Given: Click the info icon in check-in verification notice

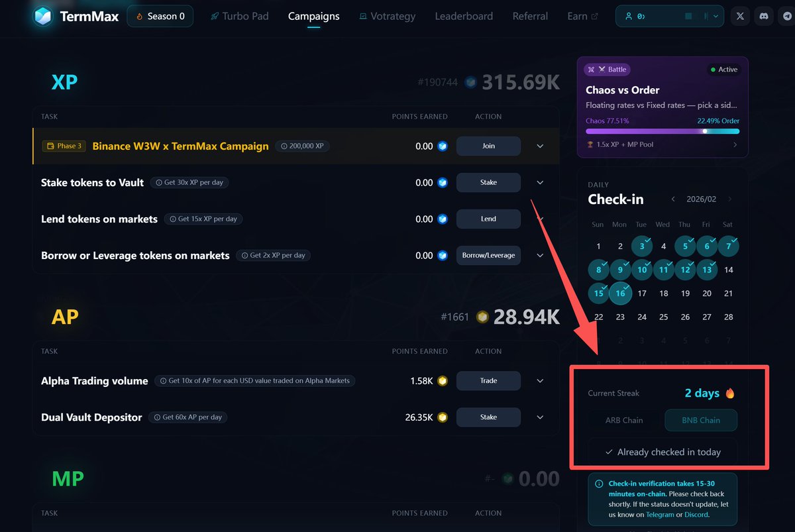Looking at the screenshot, I should tap(599, 484).
